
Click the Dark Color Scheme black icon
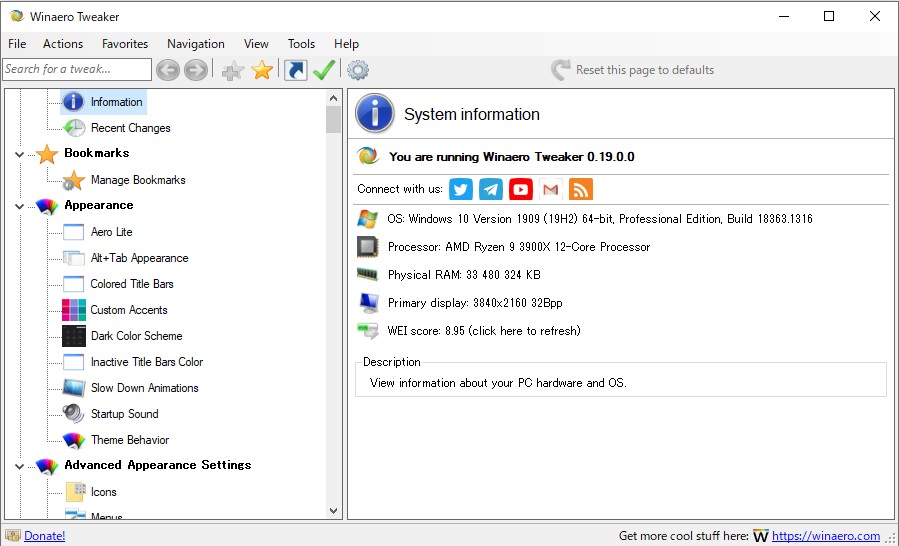point(73,336)
